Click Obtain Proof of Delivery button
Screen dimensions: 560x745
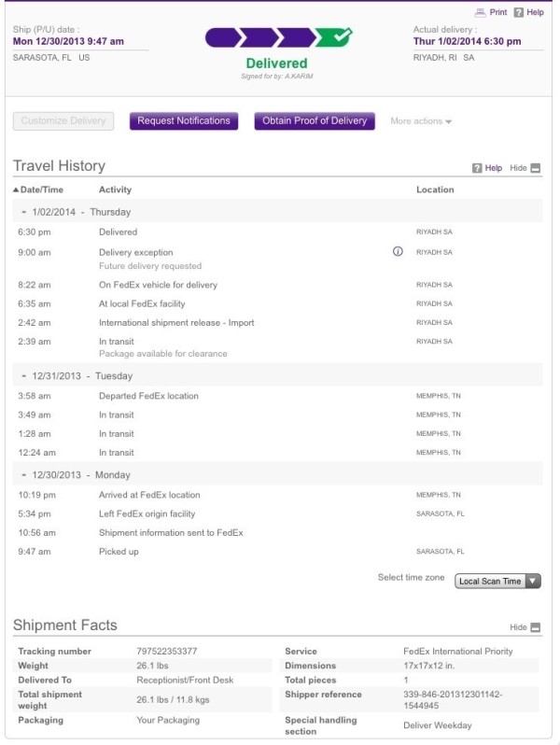pos(315,121)
